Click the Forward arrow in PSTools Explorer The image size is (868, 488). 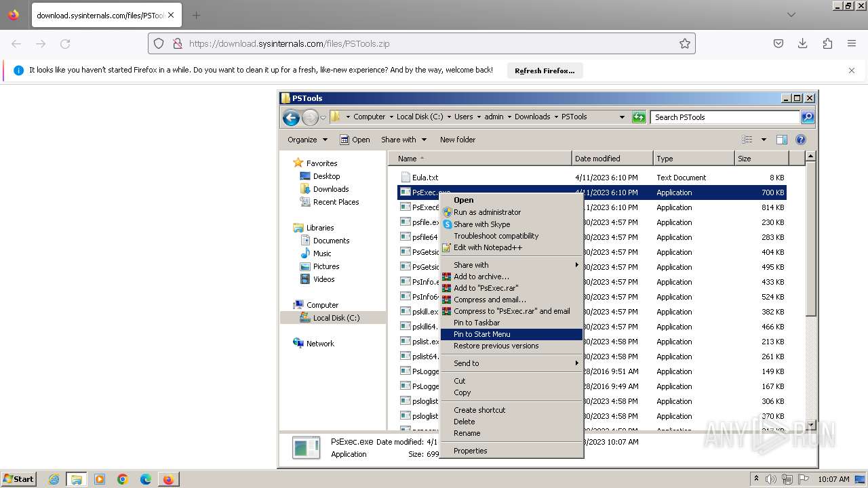310,117
